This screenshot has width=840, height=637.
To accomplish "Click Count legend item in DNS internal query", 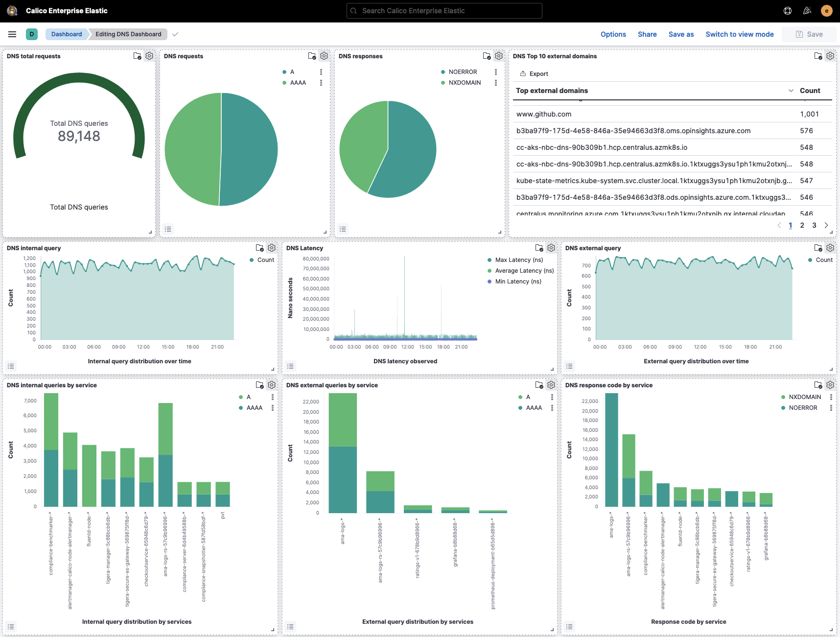I will tap(262, 260).
